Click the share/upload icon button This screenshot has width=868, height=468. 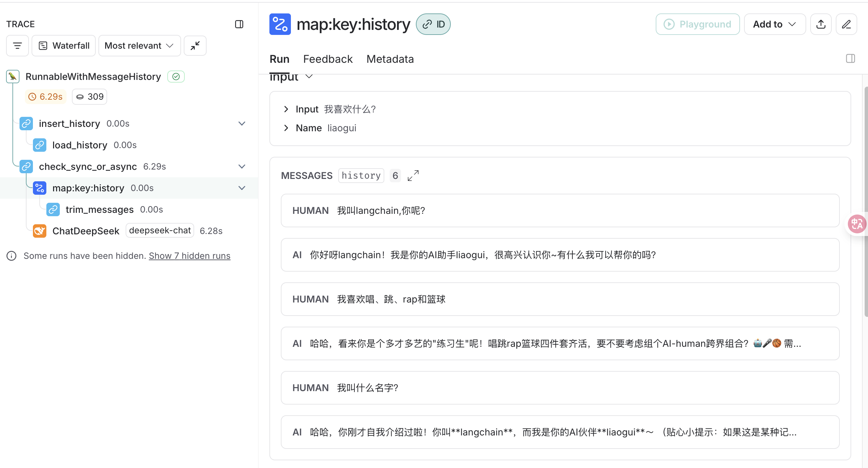[x=821, y=24]
